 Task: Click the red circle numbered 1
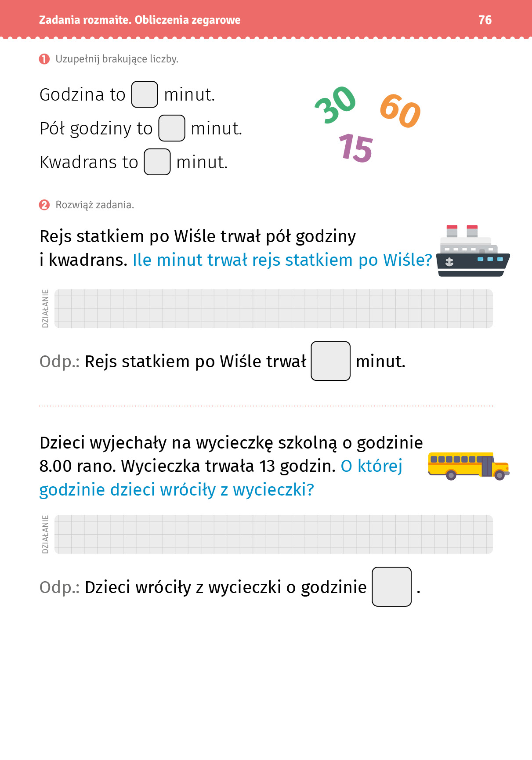44,59
